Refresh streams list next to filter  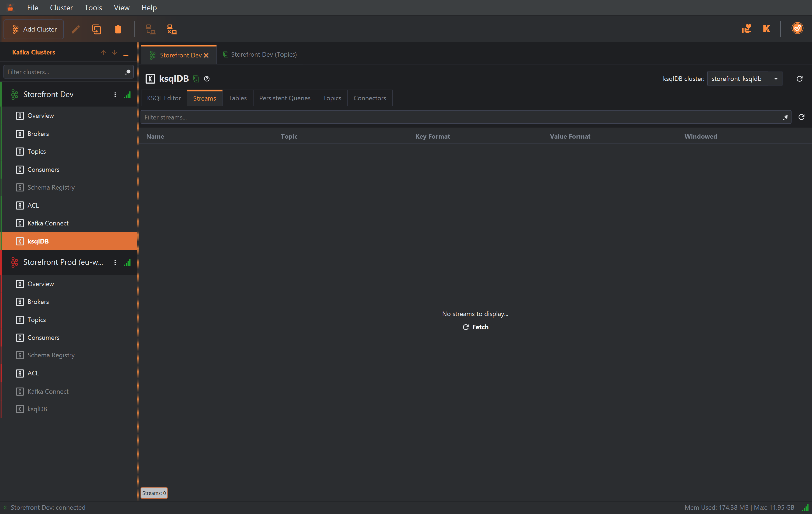[x=801, y=117]
